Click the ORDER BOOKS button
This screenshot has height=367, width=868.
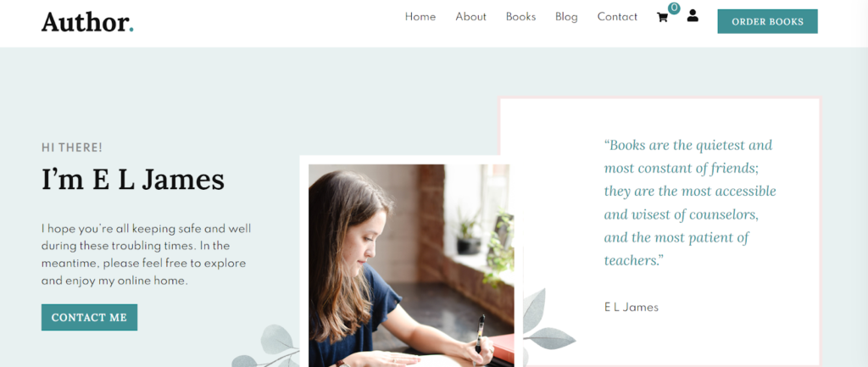767,21
